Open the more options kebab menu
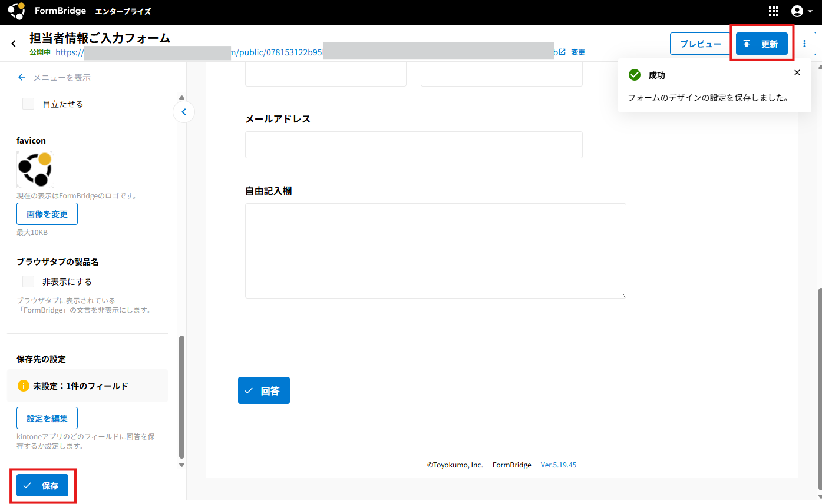The height and width of the screenshot is (504, 822). click(805, 44)
